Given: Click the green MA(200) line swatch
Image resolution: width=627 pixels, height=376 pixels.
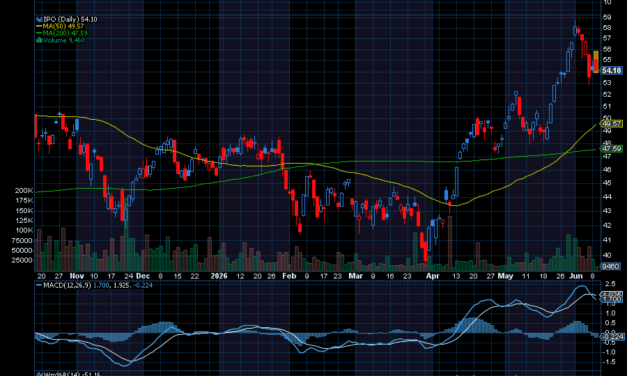Looking at the screenshot, I should 39,33.
